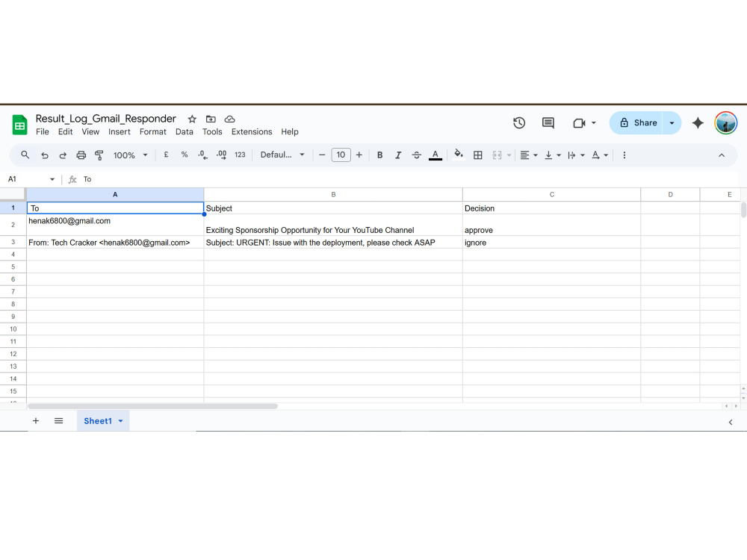Viewport: 747px width, 560px height.
Task: Open the fill color picker
Action: (x=459, y=155)
